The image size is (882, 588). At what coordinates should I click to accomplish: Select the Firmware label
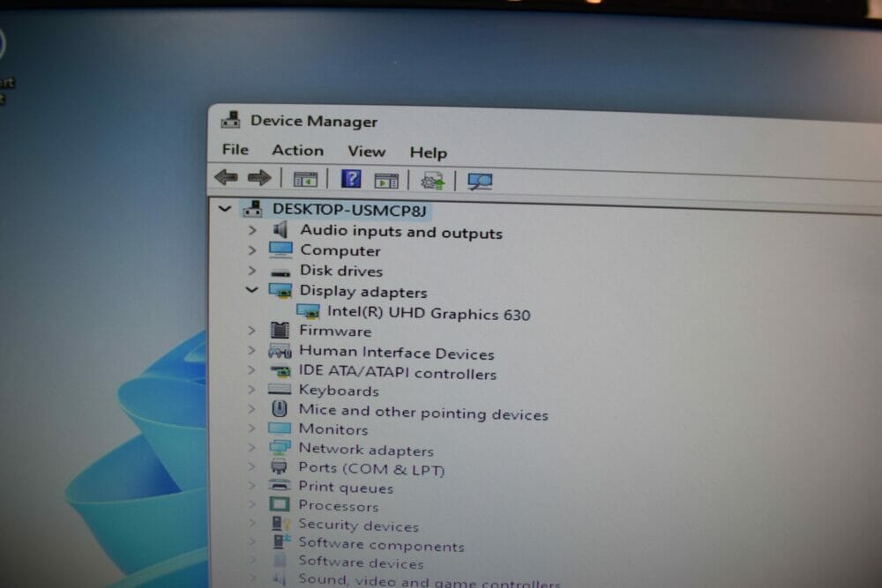tap(335, 331)
